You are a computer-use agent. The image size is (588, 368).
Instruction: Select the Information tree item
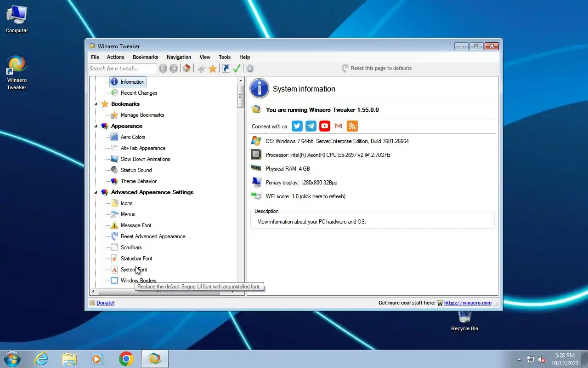pos(132,82)
